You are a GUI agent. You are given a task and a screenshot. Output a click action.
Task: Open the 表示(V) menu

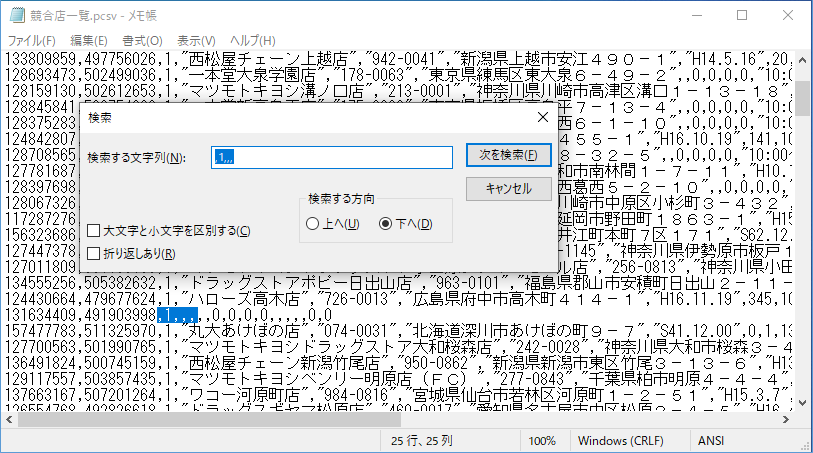pos(196,40)
